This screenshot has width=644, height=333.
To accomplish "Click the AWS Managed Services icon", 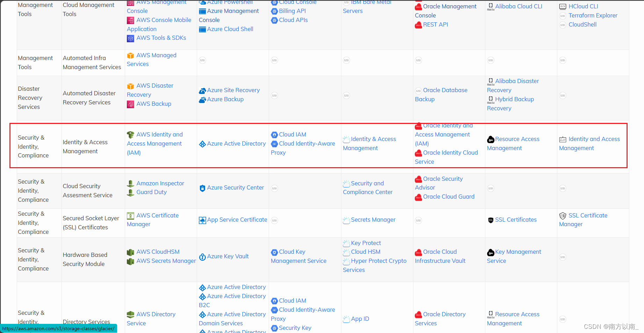I will coord(130,55).
